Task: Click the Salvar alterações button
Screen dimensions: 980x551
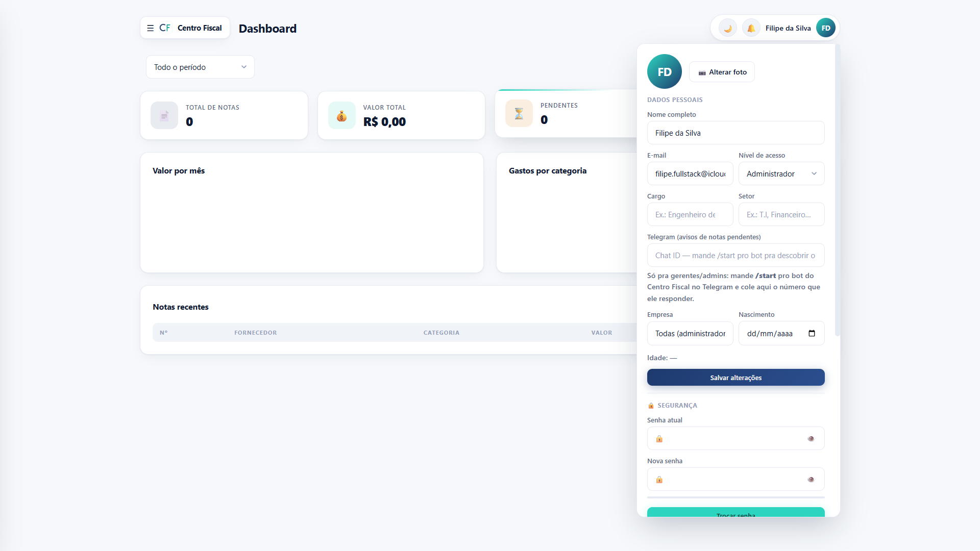Action: (x=736, y=378)
